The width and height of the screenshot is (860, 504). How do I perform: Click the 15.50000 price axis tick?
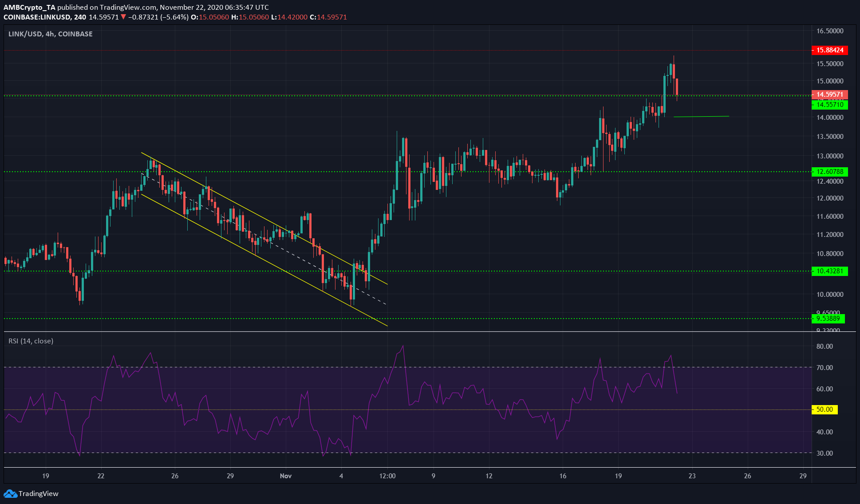[x=830, y=64]
